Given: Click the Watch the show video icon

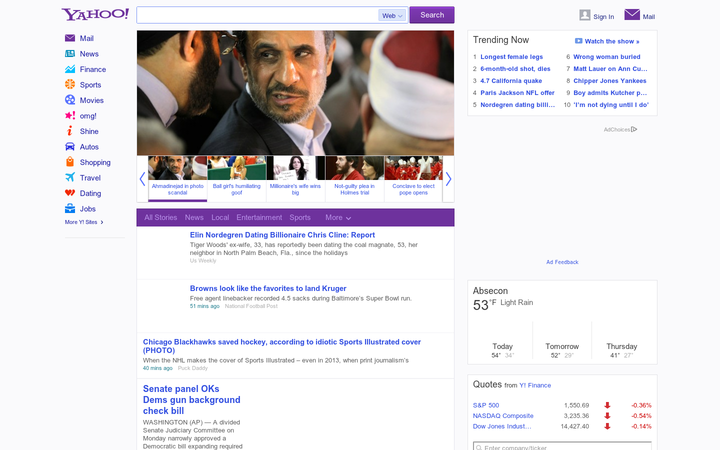Looking at the screenshot, I should pyautogui.click(x=579, y=41).
